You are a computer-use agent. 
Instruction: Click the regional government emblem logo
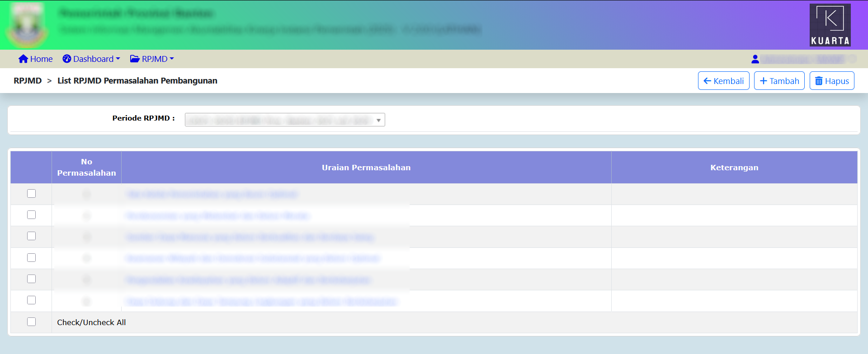[x=27, y=25]
